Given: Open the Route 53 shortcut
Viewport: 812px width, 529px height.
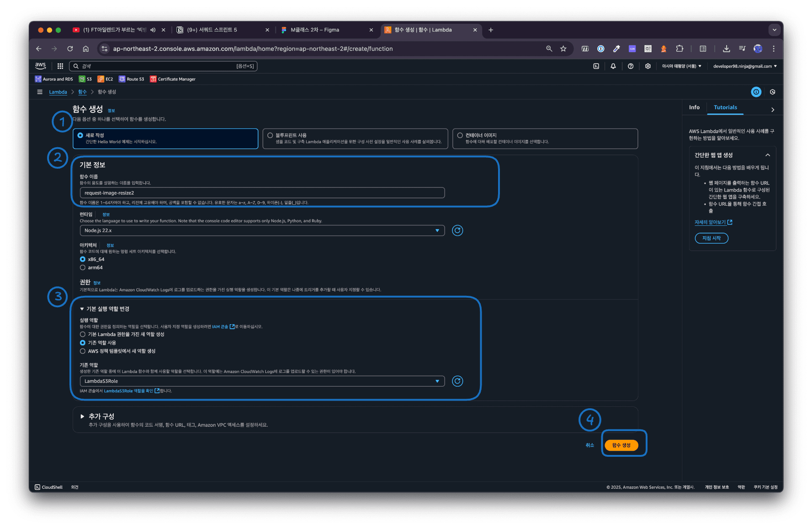Looking at the screenshot, I should [132, 79].
